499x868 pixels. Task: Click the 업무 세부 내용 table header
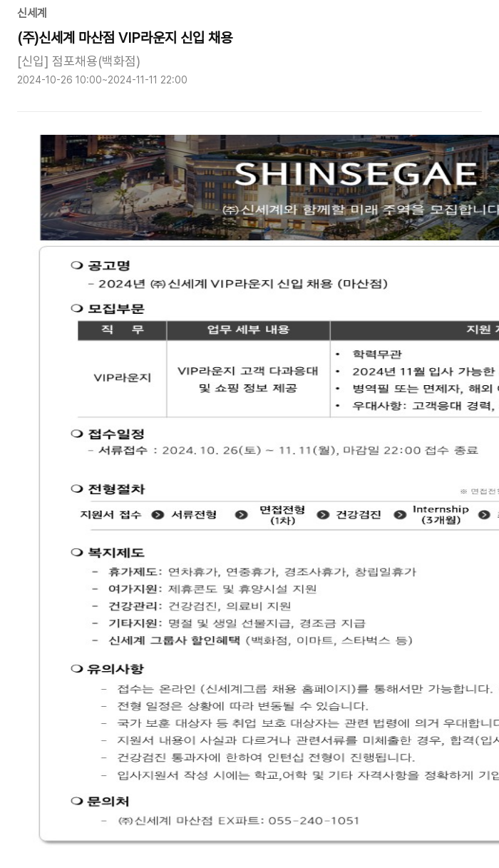(x=248, y=330)
